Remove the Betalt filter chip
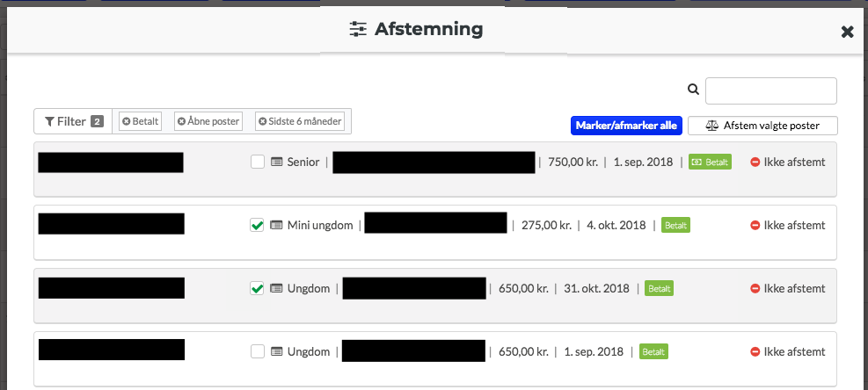The width and height of the screenshot is (868, 390). click(x=127, y=122)
